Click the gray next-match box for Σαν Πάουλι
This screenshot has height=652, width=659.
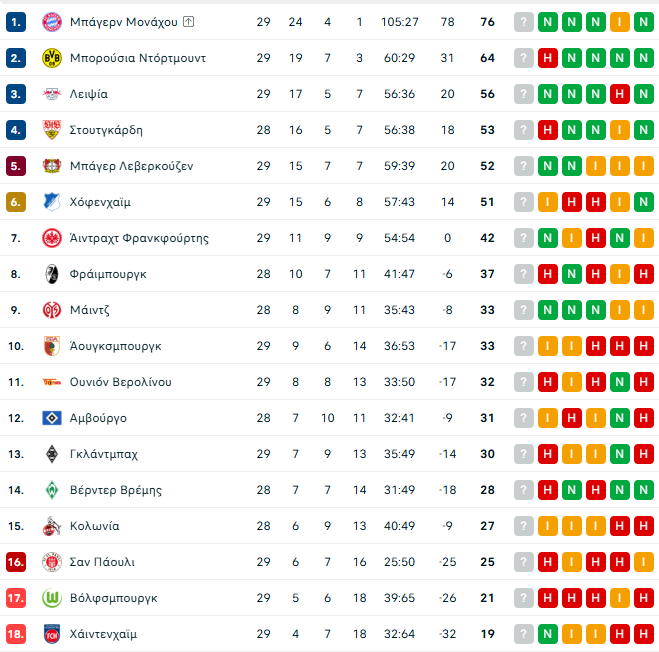[524, 562]
